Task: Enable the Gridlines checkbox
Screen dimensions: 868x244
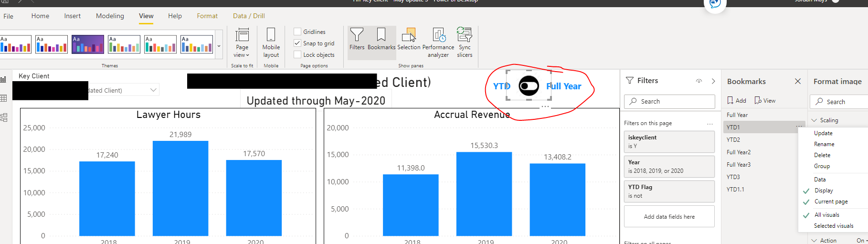Action: pyautogui.click(x=297, y=32)
